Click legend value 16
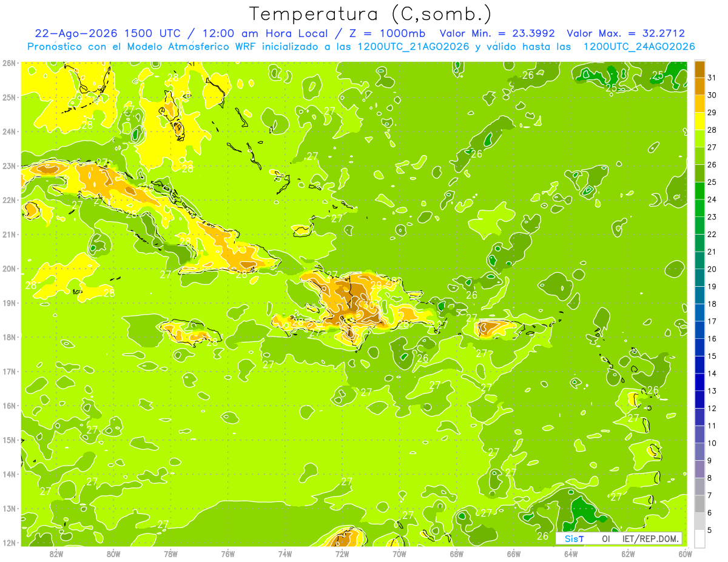 pyautogui.click(x=712, y=338)
